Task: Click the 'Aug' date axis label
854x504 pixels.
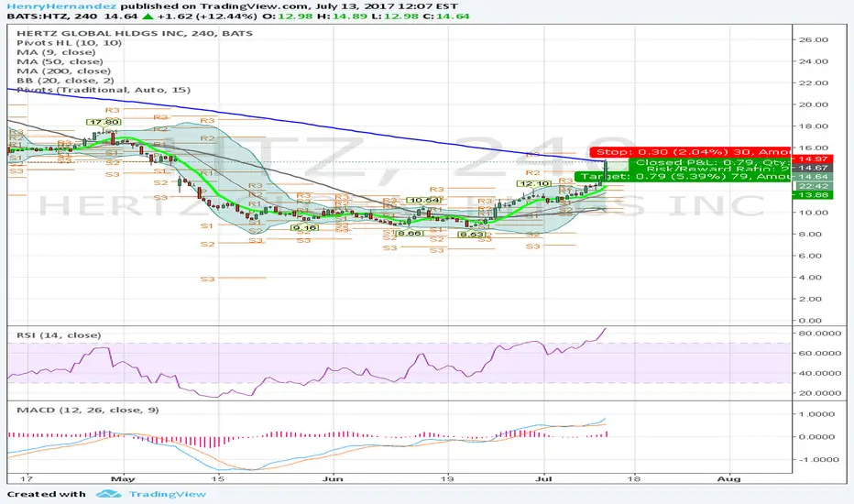Action: 728,479
